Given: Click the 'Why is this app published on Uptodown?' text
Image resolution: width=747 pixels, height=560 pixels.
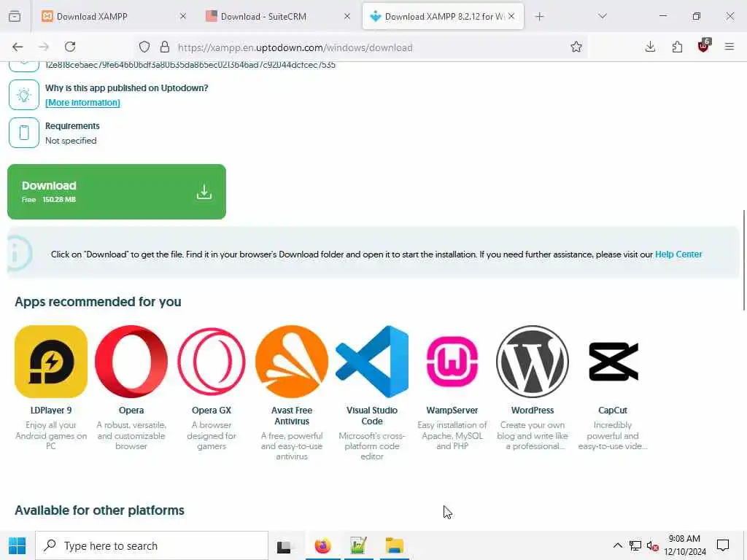Looking at the screenshot, I should point(127,87).
